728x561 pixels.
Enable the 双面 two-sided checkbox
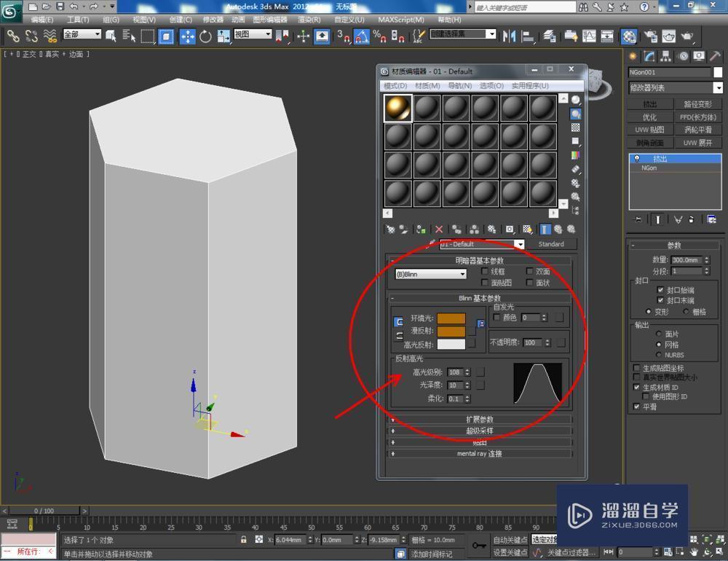coord(531,271)
